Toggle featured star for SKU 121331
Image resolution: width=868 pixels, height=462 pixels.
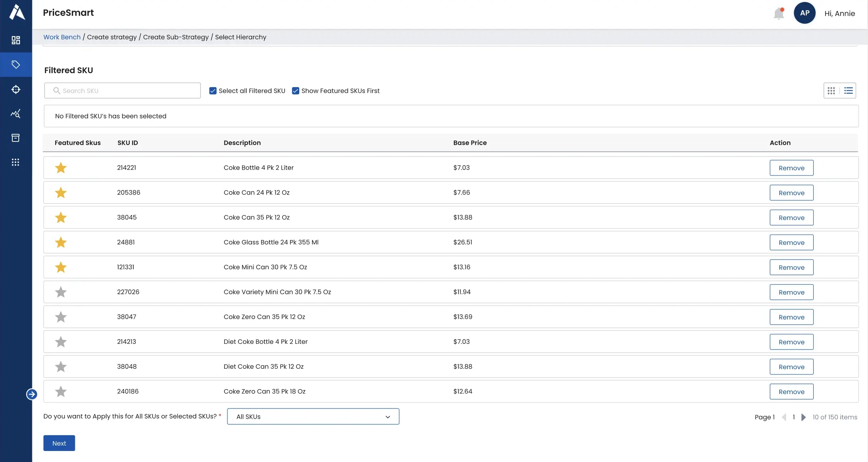point(61,267)
